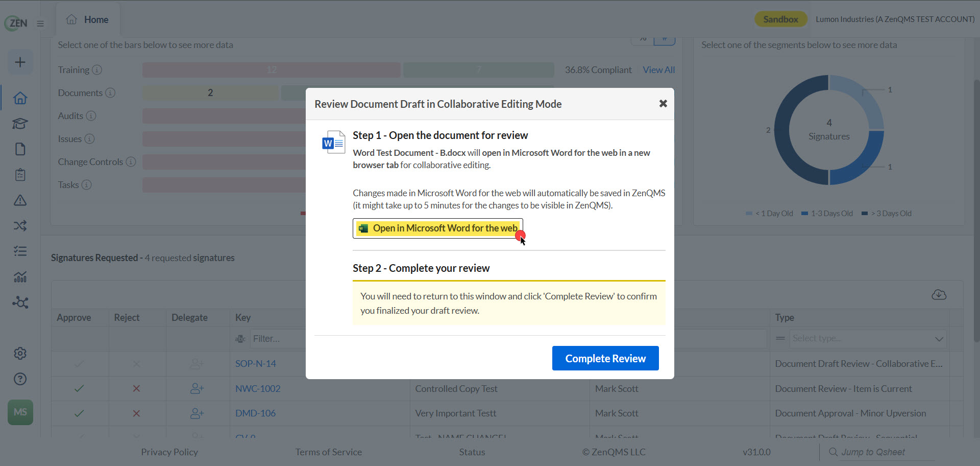Click the '> 3 Days Old' legend item
This screenshot has height=466, width=980.
tap(887, 214)
